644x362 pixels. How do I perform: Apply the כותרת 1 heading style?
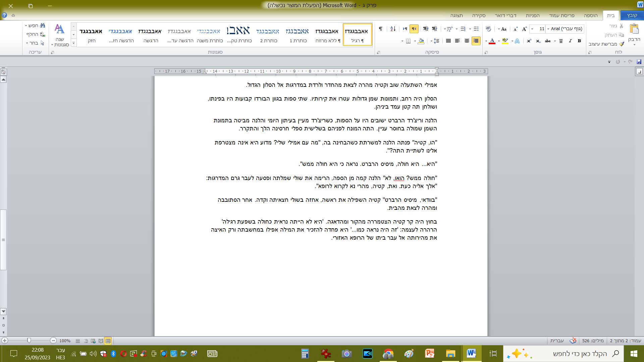pyautogui.click(x=297, y=35)
